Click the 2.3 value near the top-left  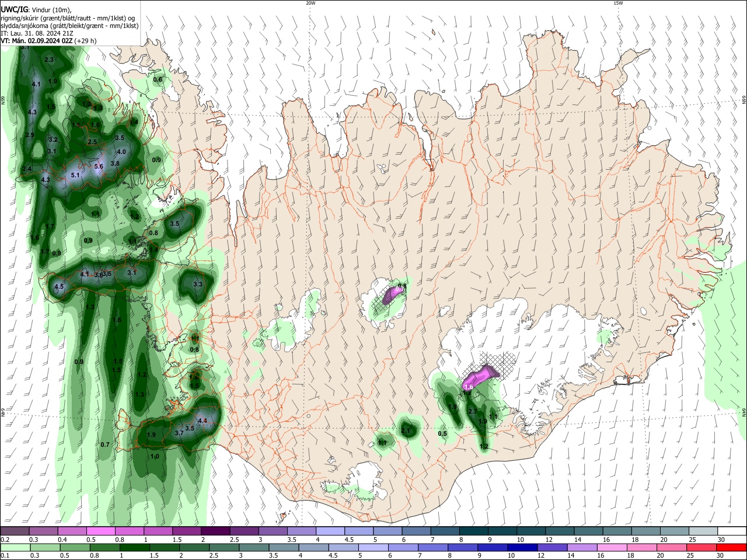[49, 60]
